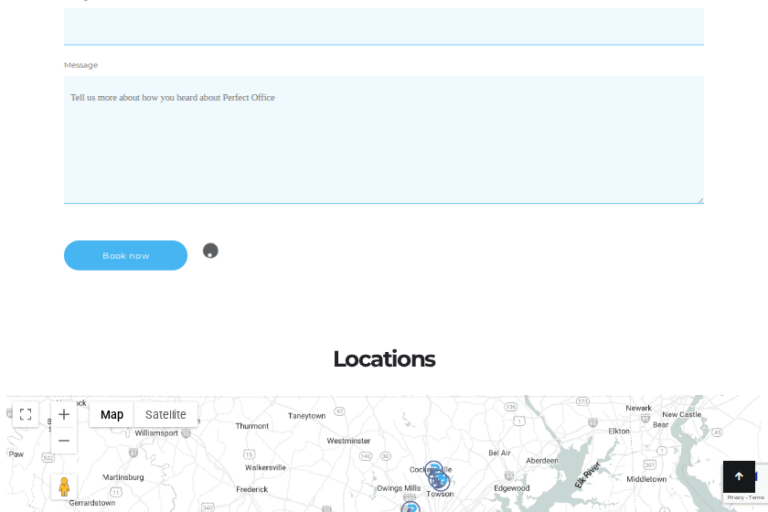The height and width of the screenshot is (512, 768).
Task: Click the scroll-to-top arrow button
Action: [739, 477]
